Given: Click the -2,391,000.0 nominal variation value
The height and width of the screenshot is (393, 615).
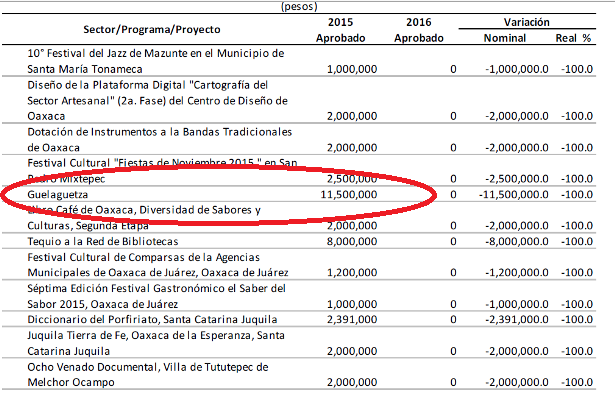Looking at the screenshot, I should [517, 320].
